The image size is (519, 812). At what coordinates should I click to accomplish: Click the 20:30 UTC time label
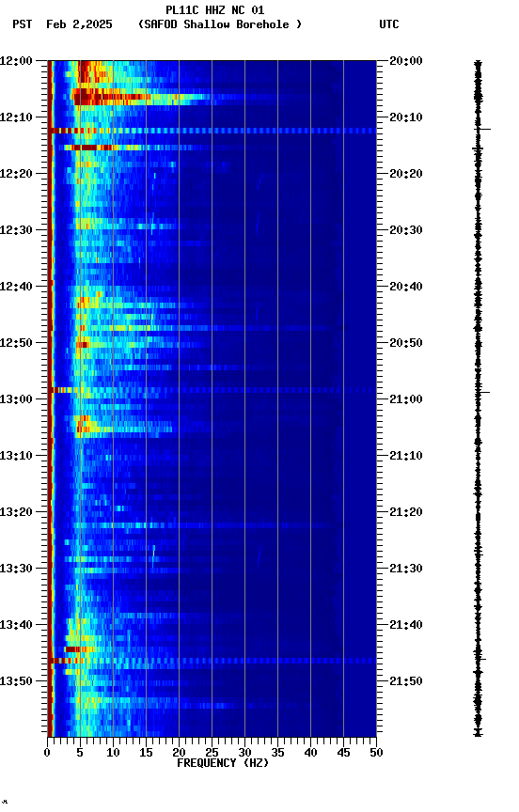point(406,230)
